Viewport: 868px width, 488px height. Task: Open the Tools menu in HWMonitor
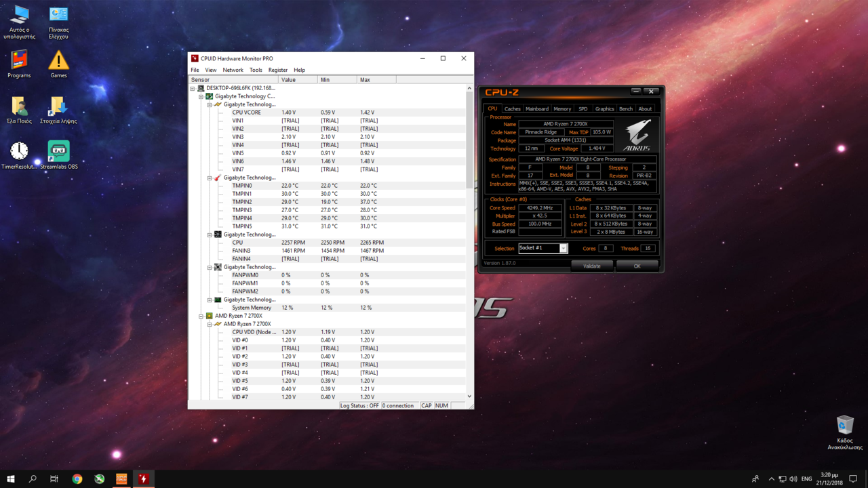(x=256, y=70)
